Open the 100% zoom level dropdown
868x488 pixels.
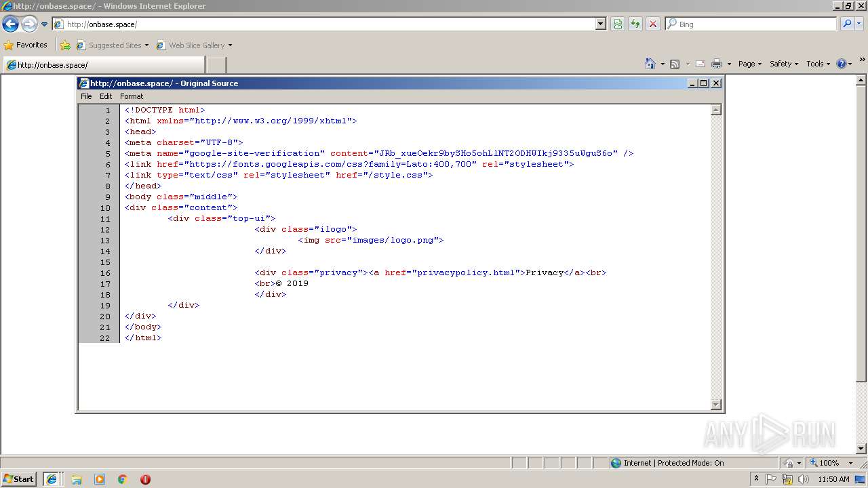pos(851,463)
